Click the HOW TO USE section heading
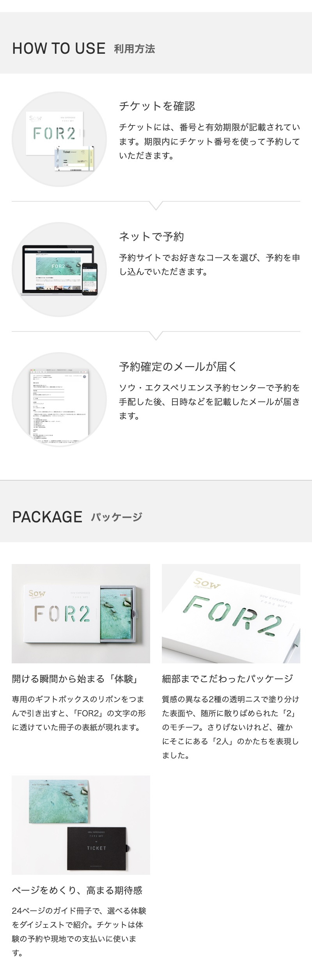The width and height of the screenshot is (312, 980). (59, 49)
